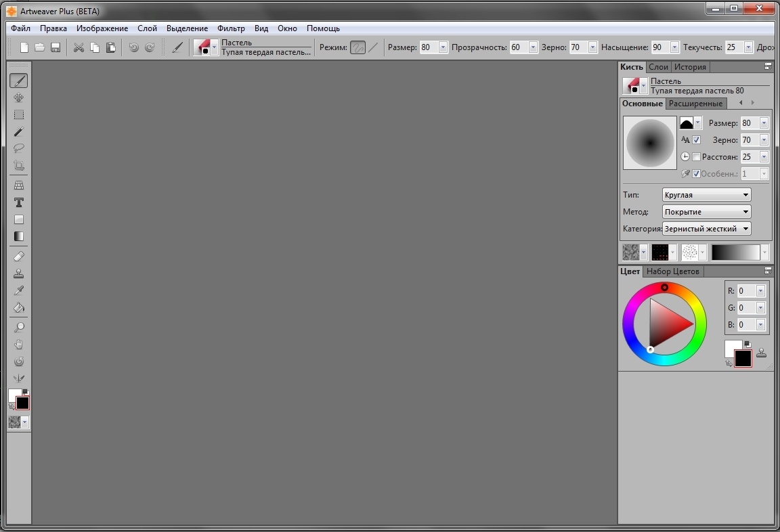Open the Изображение menu
The height and width of the screenshot is (532, 780).
(102, 28)
